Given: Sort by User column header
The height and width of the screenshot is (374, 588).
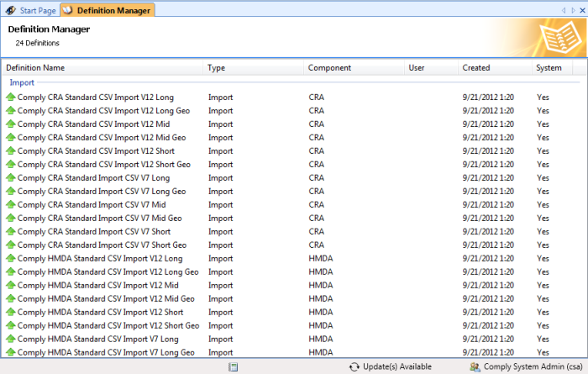Looking at the screenshot, I should 431,68.
